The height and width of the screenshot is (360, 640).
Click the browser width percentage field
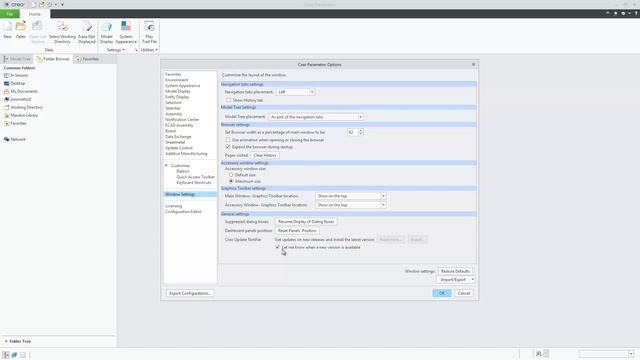pos(352,132)
